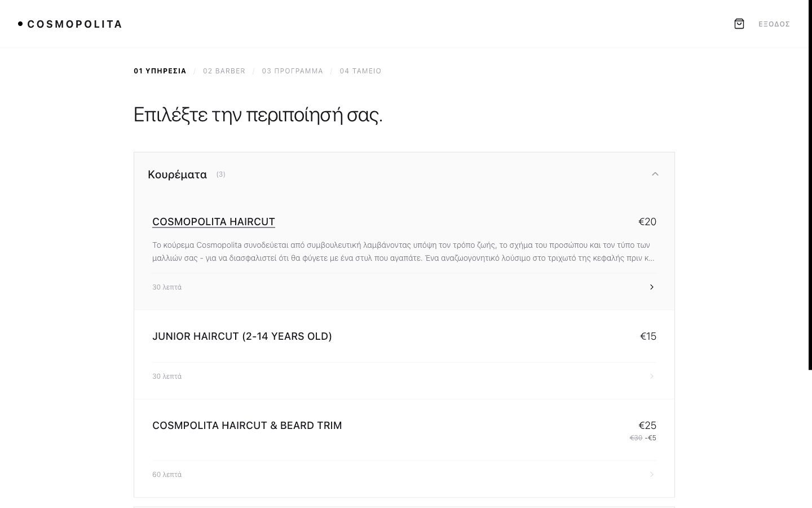Image resolution: width=812 pixels, height=508 pixels.
Task: Click the ΕΞΟΔΟΣ exit link
Action: click(774, 24)
